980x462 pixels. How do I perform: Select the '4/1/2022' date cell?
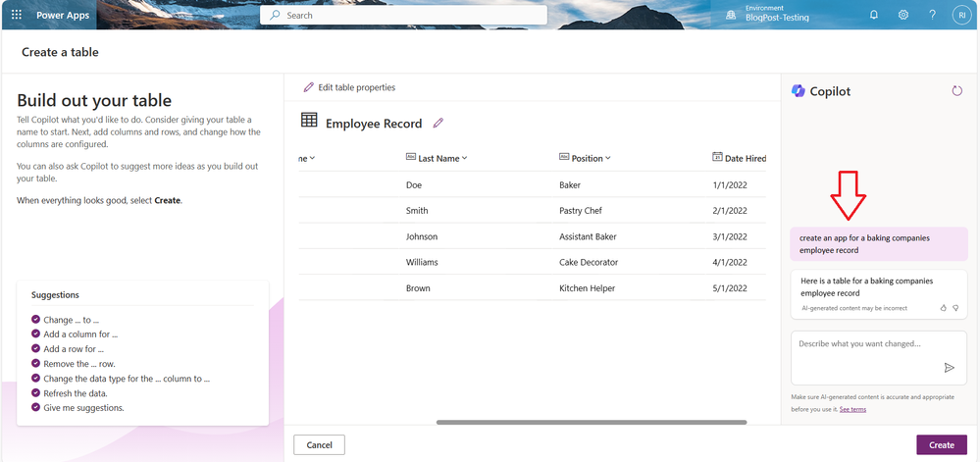730,262
